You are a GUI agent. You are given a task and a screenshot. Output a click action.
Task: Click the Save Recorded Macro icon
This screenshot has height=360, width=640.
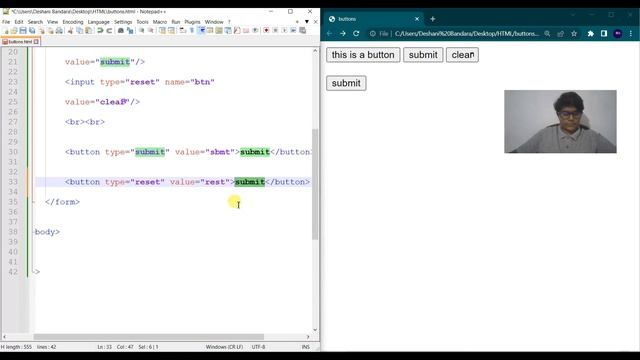(302, 31)
